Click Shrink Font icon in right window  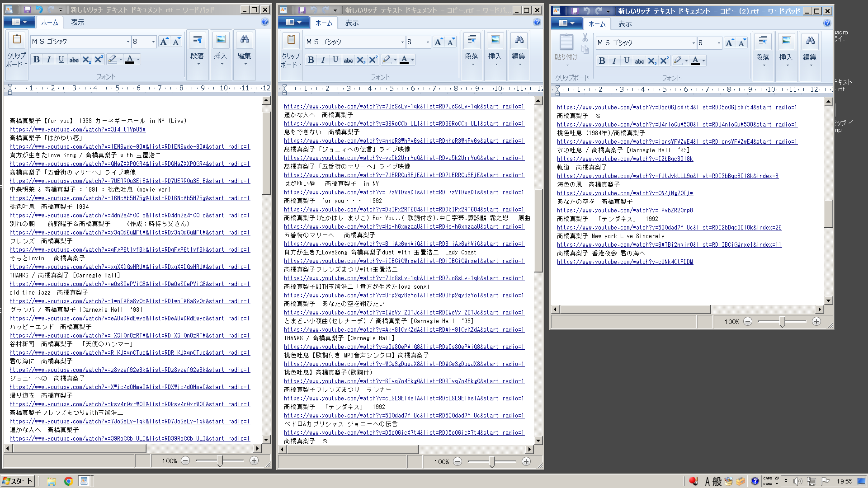pyautogui.click(x=742, y=43)
